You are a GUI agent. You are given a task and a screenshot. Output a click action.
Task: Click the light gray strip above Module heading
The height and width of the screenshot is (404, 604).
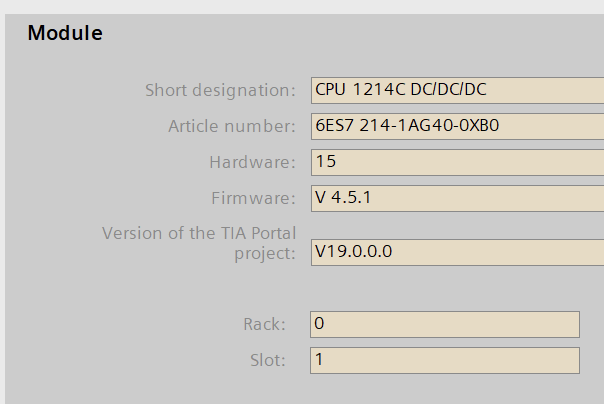tap(300, 6)
